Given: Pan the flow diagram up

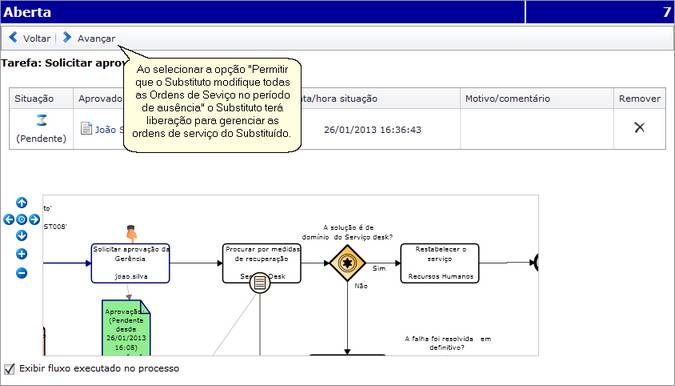Looking at the screenshot, I should coord(22,203).
